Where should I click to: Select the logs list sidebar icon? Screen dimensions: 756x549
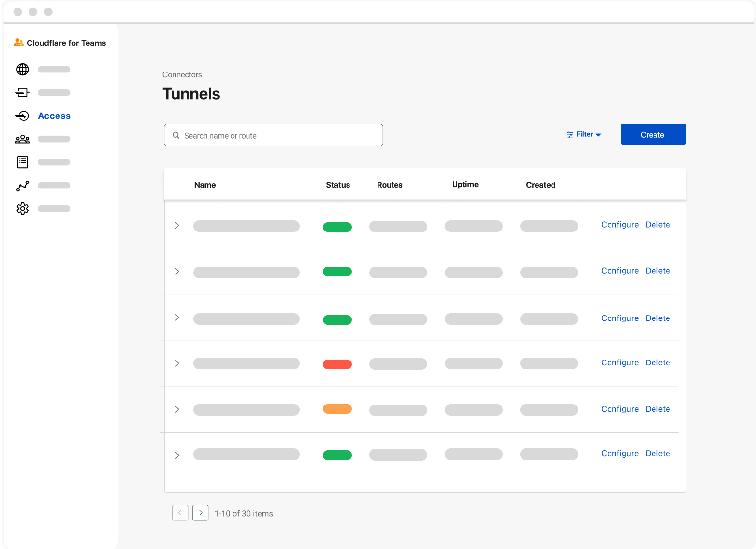coord(23,162)
